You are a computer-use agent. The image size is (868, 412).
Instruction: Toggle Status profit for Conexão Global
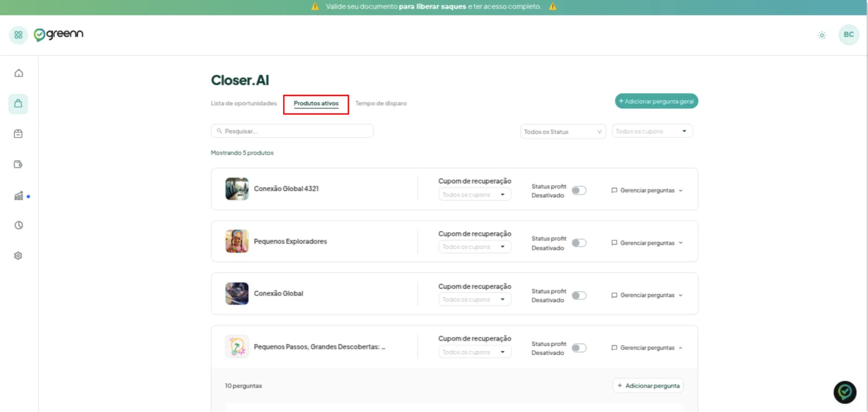pyautogui.click(x=579, y=295)
